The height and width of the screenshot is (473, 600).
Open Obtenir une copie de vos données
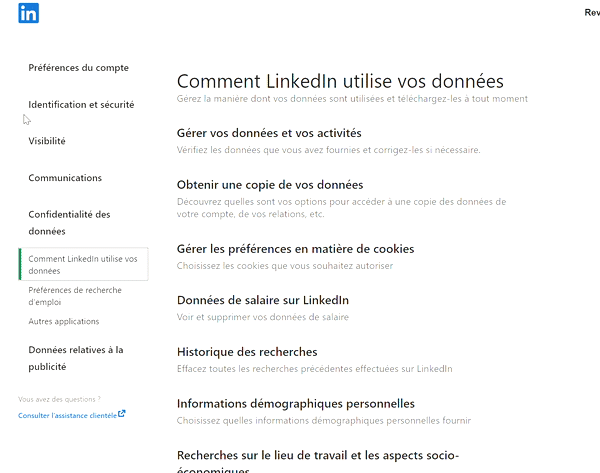(270, 185)
